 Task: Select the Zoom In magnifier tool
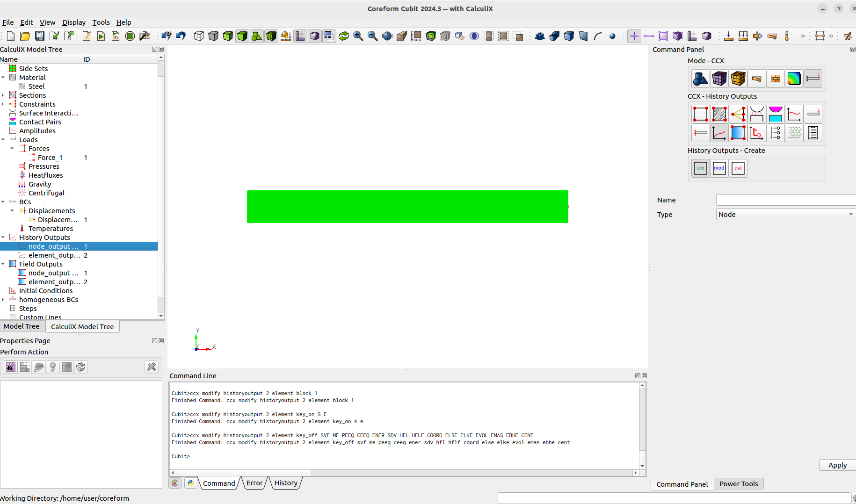click(358, 36)
